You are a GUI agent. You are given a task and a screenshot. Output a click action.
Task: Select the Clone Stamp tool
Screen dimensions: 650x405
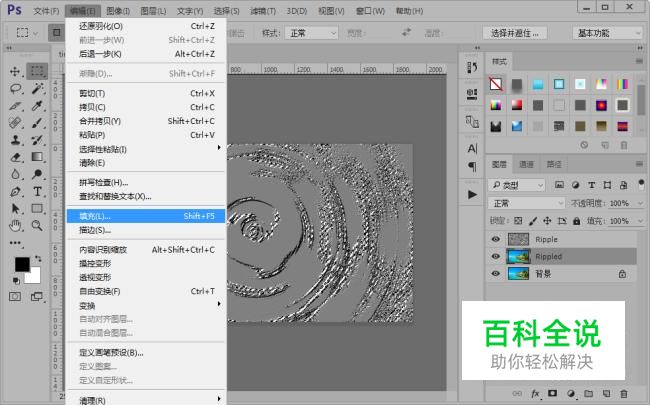(x=15, y=140)
